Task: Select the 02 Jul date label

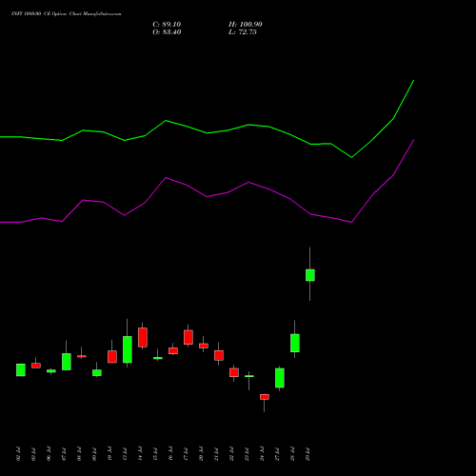Action: (x=18, y=454)
